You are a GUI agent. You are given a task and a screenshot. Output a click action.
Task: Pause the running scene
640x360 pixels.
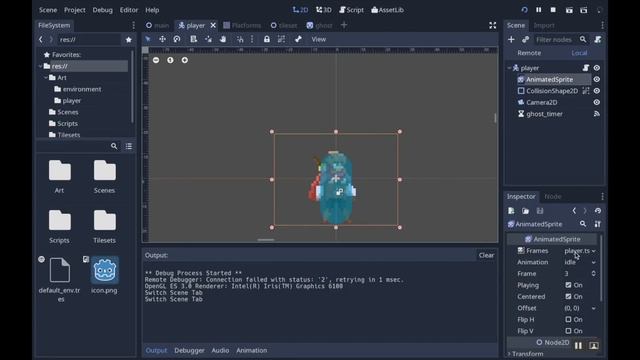click(539, 10)
